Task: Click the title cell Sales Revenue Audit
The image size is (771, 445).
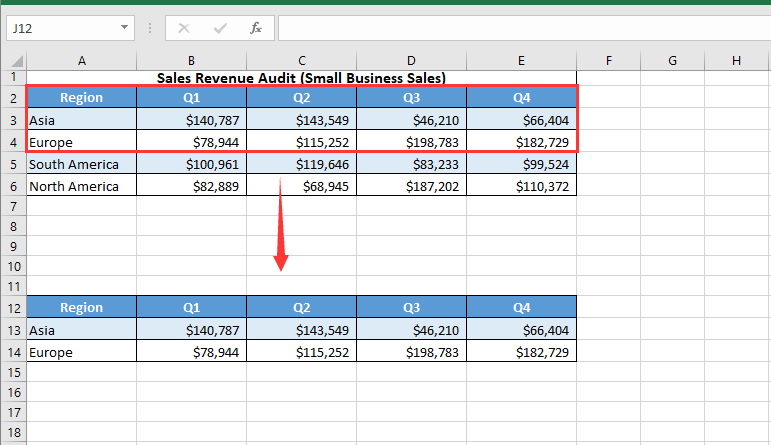Action: pyautogui.click(x=301, y=77)
